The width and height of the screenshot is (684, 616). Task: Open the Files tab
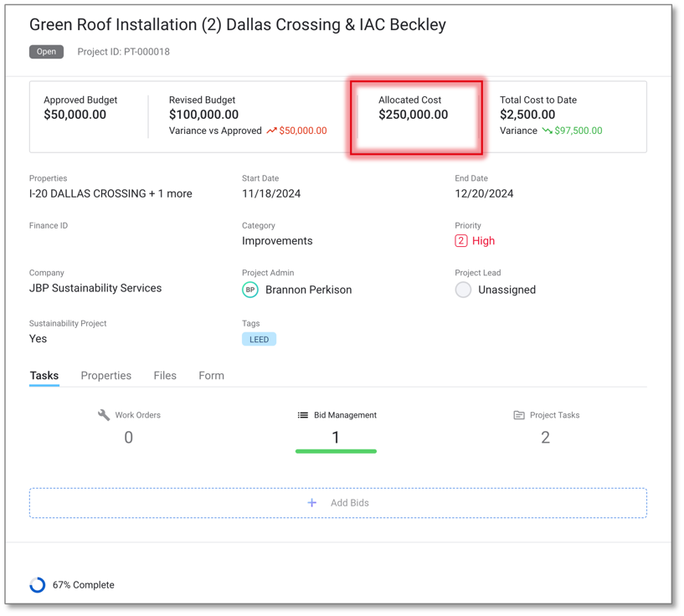pos(165,376)
